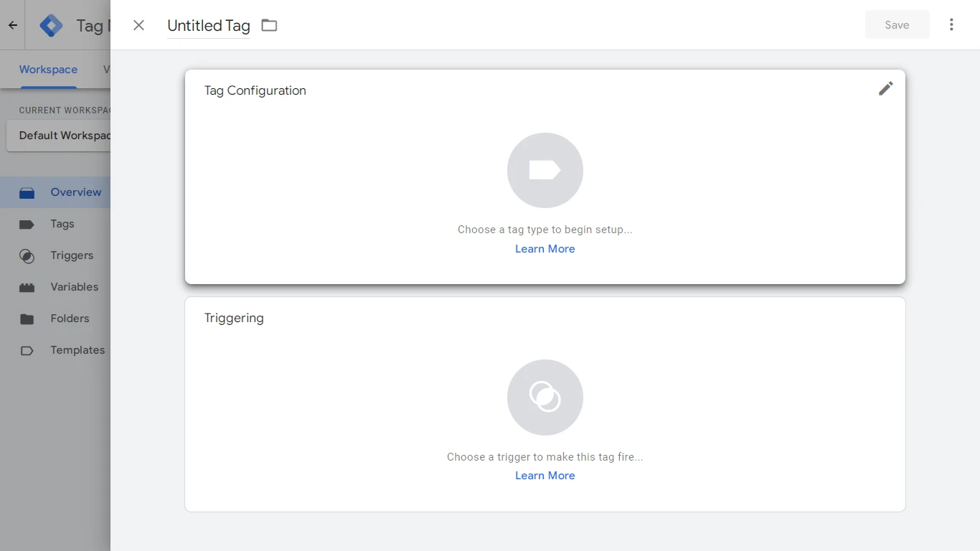Select the Tags icon in the sidebar
The image size is (980, 551).
coord(27,224)
